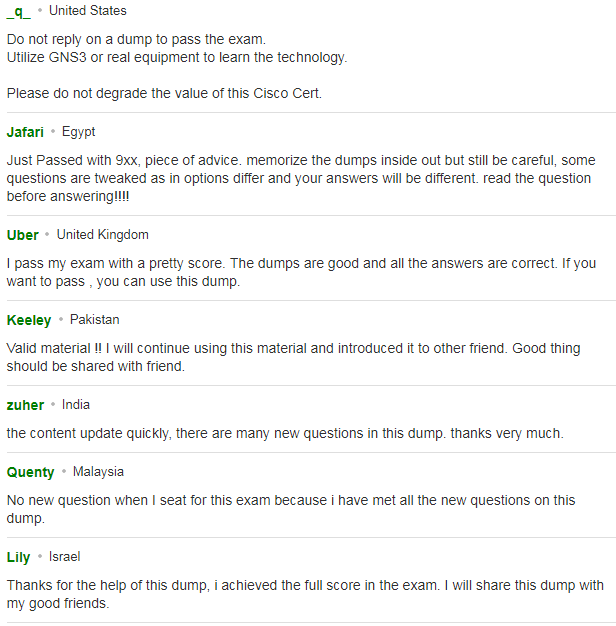Click the Malaysia country label
This screenshot has width=616, height=626.
(x=98, y=472)
